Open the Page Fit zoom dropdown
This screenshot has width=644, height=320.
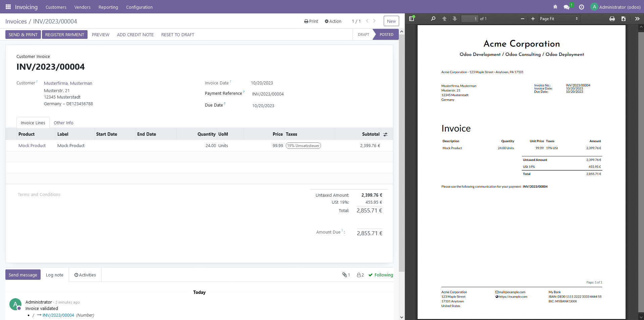point(558,18)
